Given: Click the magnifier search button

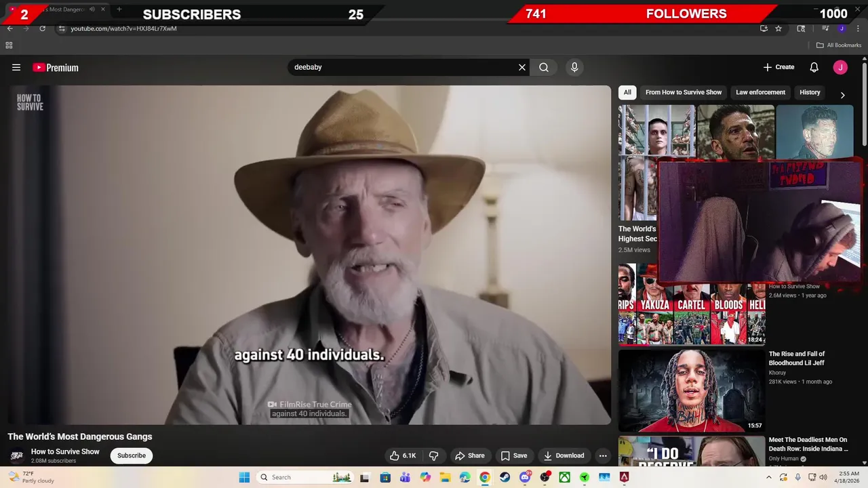Looking at the screenshot, I should coord(544,67).
